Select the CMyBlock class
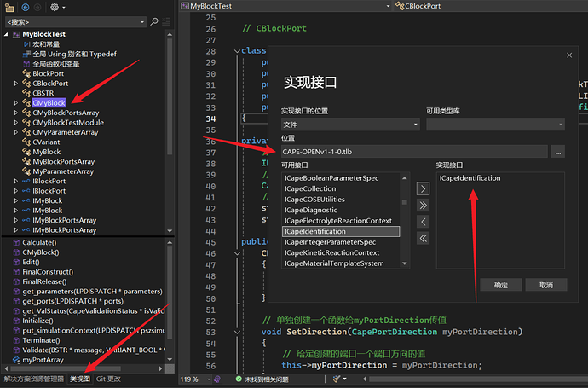This screenshot has height=388, width=588. (49, 103)
